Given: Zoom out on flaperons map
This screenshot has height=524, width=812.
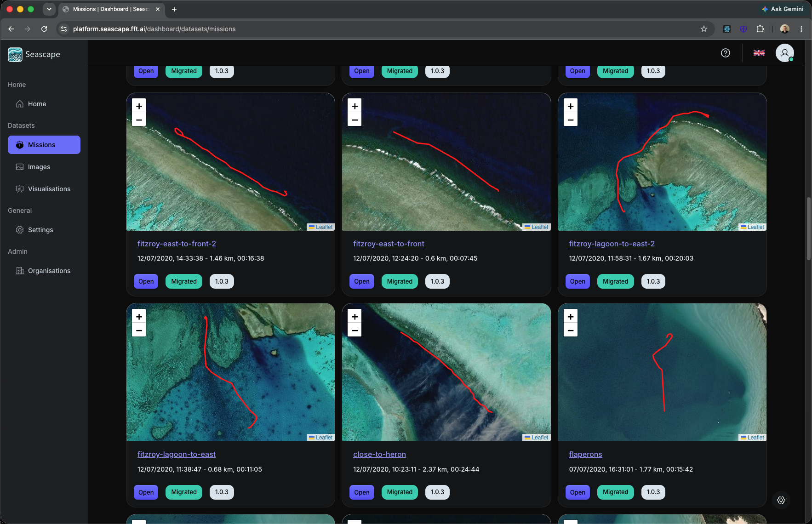Looking at the screenshot, I should 570,330.
